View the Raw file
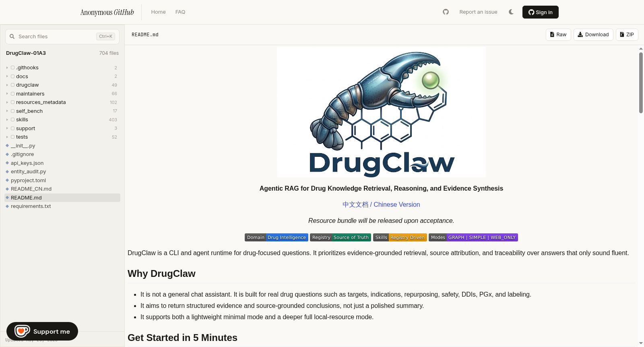The image size is (644, 347). coord(558,35)
